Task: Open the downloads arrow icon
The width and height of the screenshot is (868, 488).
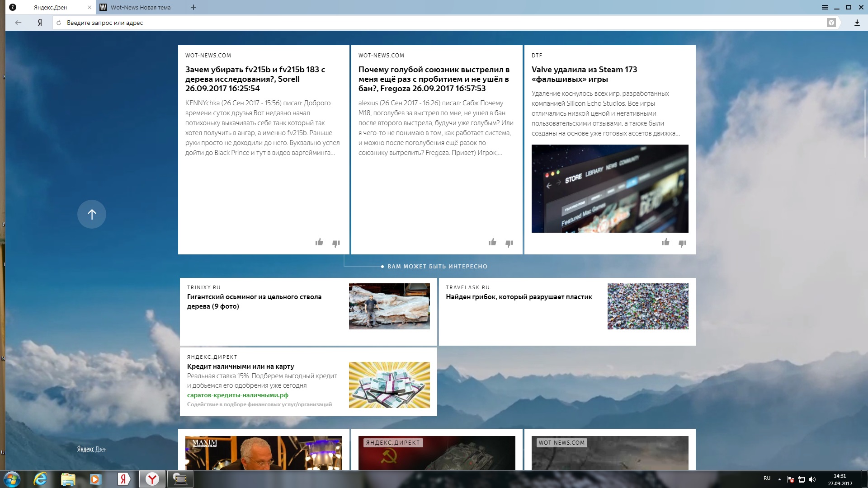Action: 857,23
